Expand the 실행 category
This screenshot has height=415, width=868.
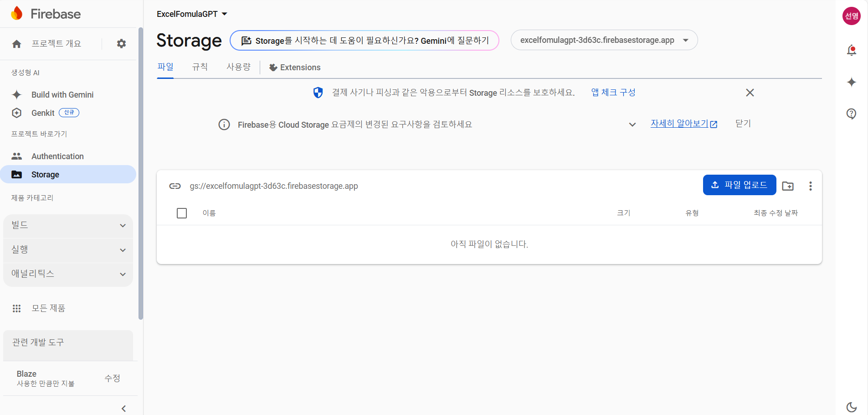[x=68, y=250]
